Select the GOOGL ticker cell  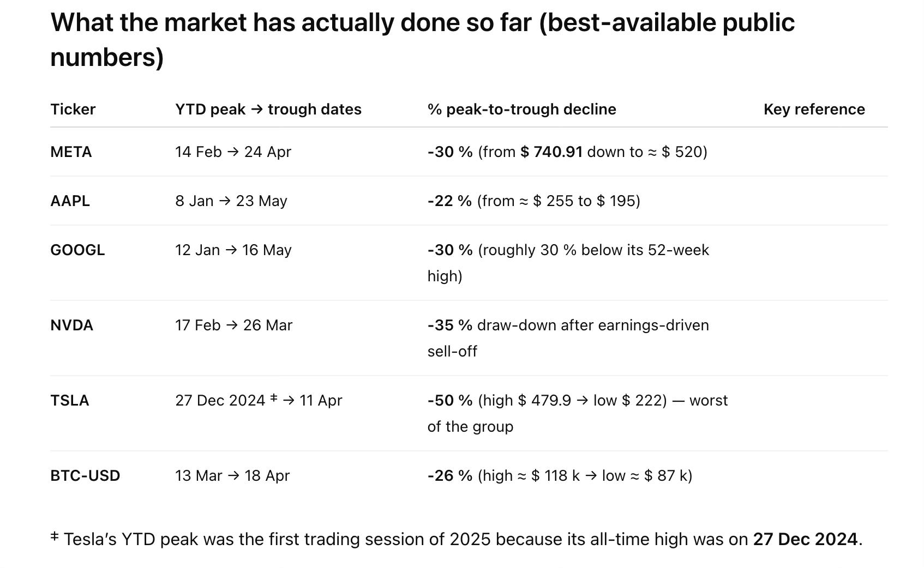pos(77,250)
